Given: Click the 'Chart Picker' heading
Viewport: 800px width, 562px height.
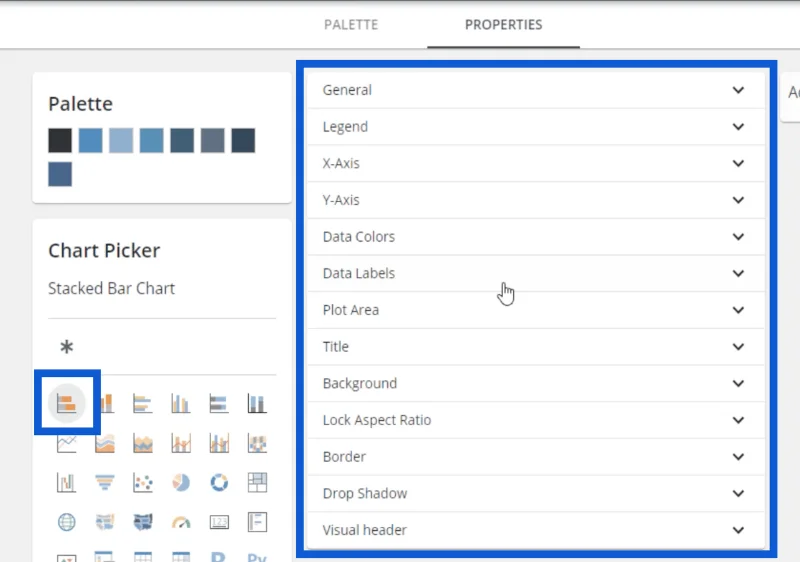Looking at the screenshot, I should point(104,250).
